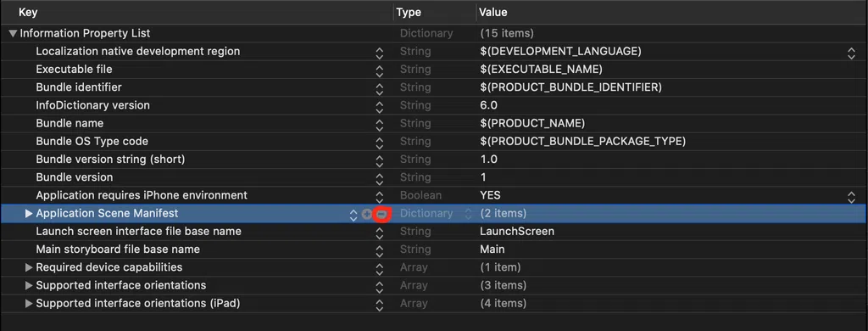Expand Supported interface orientations (iPad) array
868x331 pixels.
tap(30, 304)
